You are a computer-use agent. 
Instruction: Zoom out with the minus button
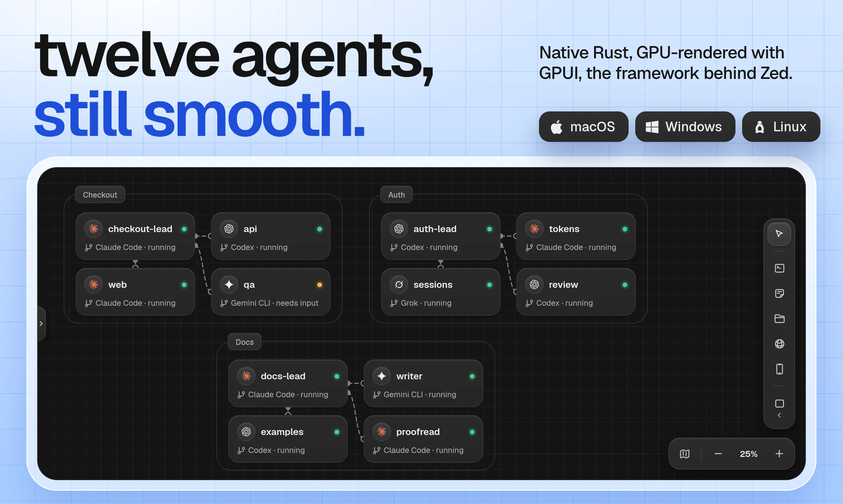(718, 454)
